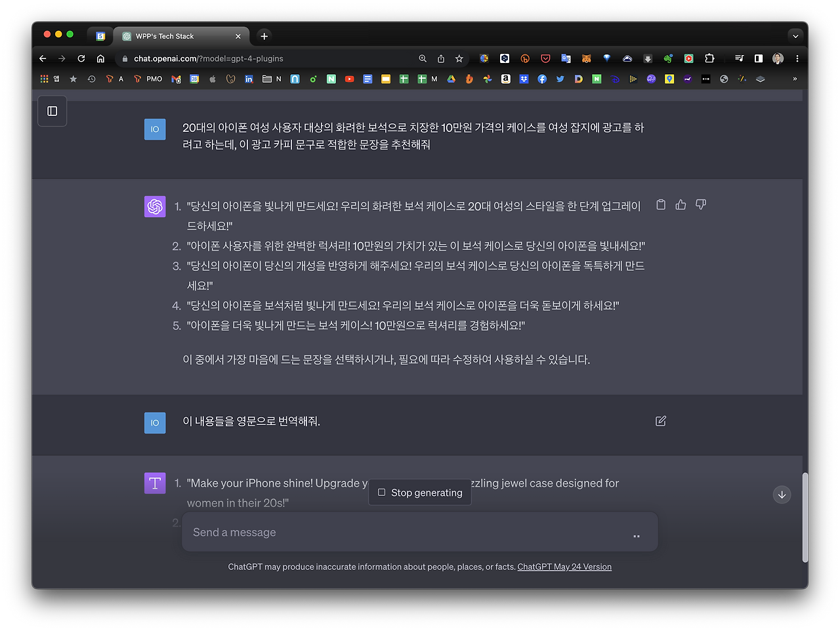Open the ChatGPT May 24 Version link
The width and height of the screenshot is (840, 631).
coord(564,567)
